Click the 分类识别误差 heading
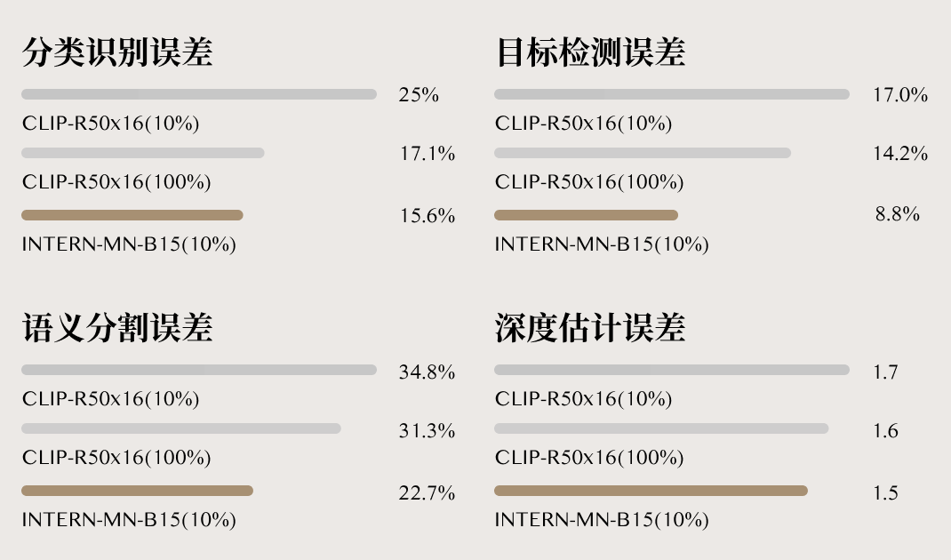This screenshot has height=560, width=951. tap(117, 52)
